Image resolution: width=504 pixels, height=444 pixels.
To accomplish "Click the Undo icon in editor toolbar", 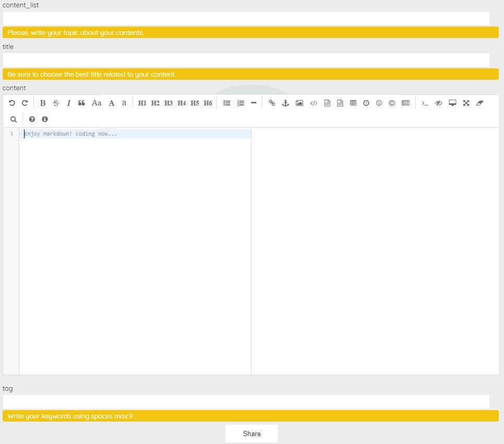I will [12, 103].
